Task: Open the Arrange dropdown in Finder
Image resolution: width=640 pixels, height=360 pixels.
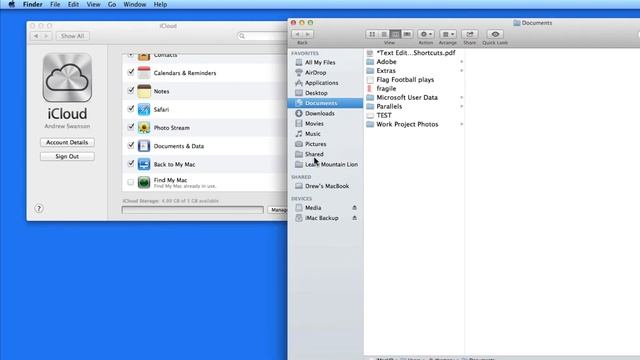Action: [448, 34]
